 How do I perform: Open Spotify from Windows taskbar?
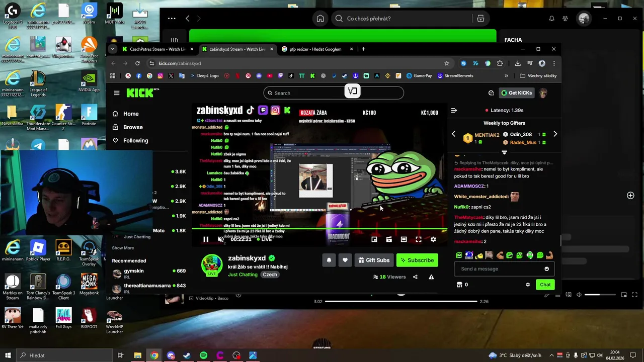pos(203,355)
